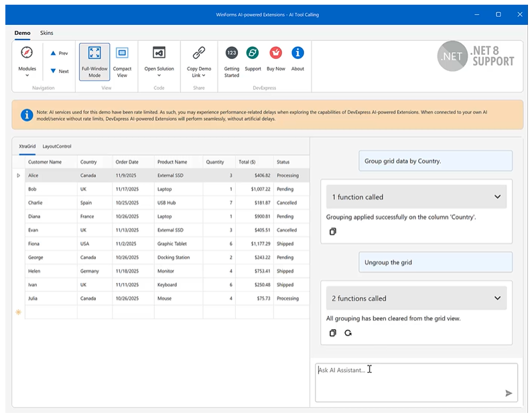Viewport: 532px width, 419px height.
Task: Click the 'USB Hub' product cell
Action: click(178, 202)
